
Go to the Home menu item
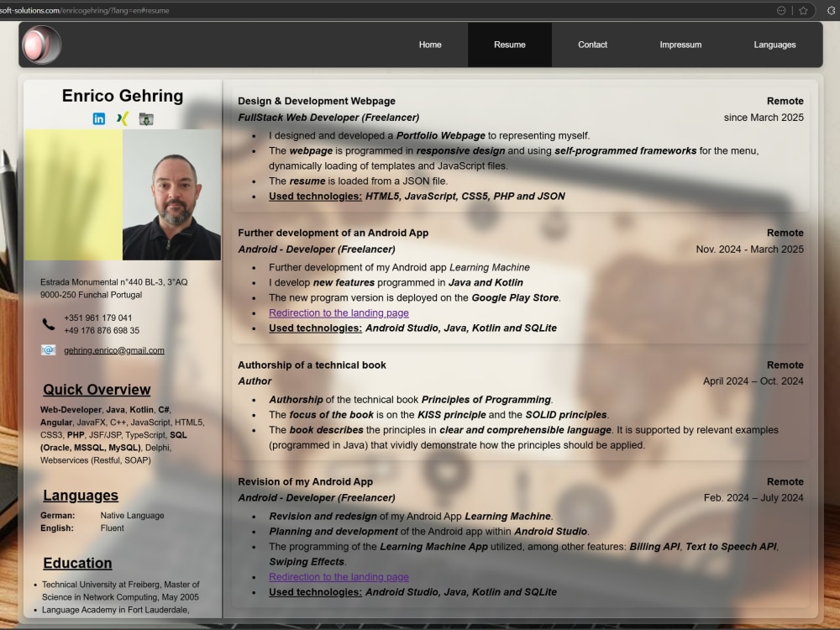(x=430, y=45)
